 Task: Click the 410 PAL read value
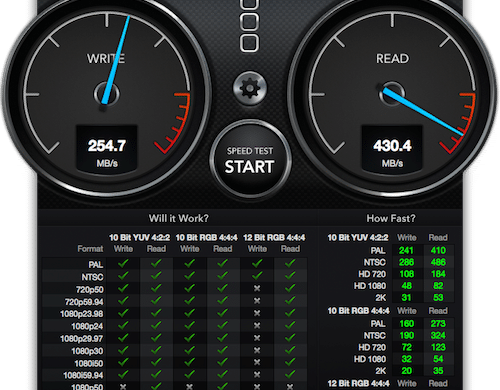[438, 250]
